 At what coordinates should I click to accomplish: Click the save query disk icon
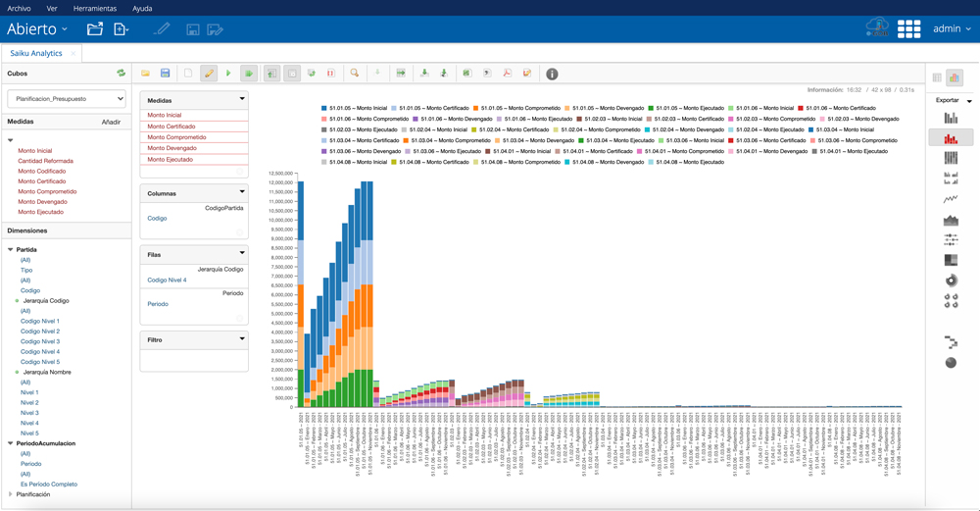coord(165,74)
